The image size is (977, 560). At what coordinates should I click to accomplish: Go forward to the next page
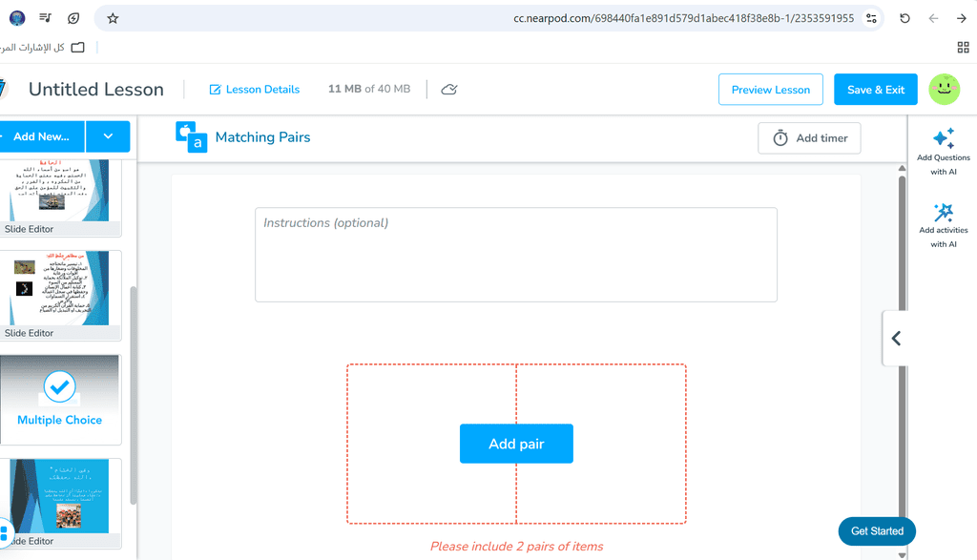click(962, 18)
